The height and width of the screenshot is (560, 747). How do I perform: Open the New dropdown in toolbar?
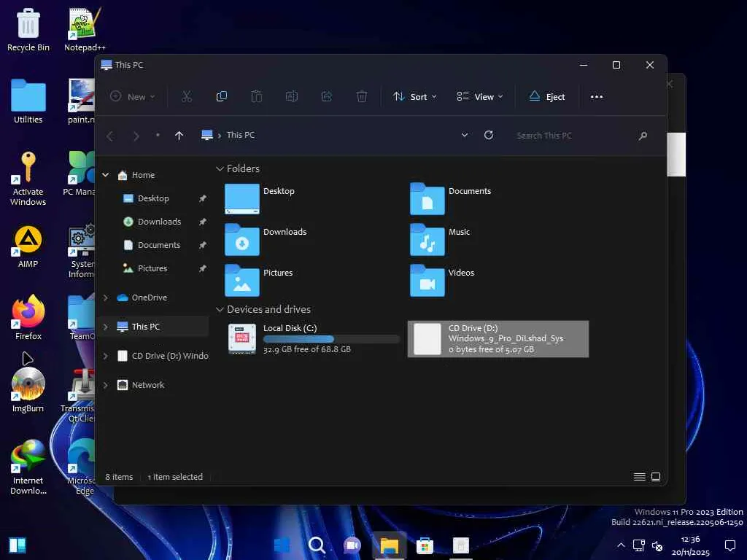133,97
